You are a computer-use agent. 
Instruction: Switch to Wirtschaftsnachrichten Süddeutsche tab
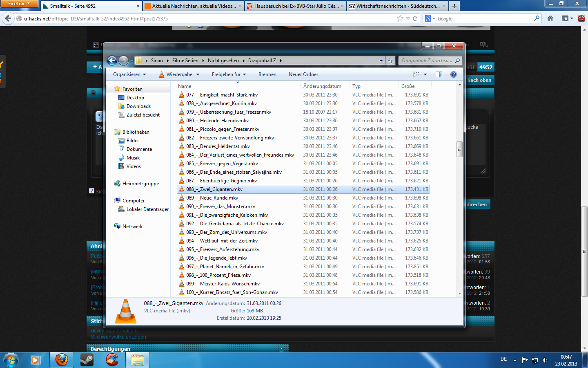coord(397,6)
